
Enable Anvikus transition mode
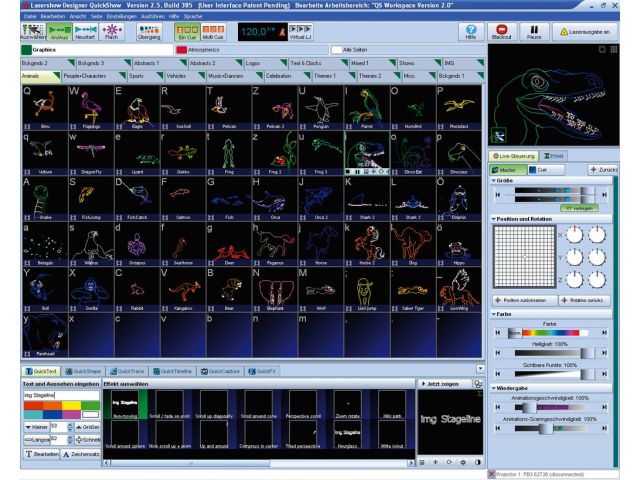[59, 32]
